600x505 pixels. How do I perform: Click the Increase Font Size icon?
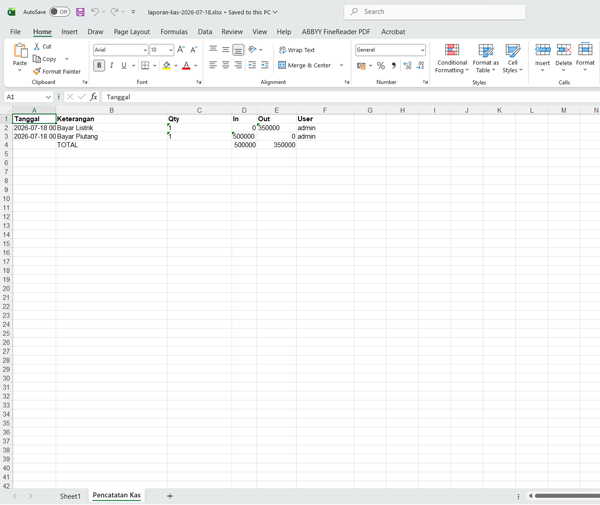[181, 50]
